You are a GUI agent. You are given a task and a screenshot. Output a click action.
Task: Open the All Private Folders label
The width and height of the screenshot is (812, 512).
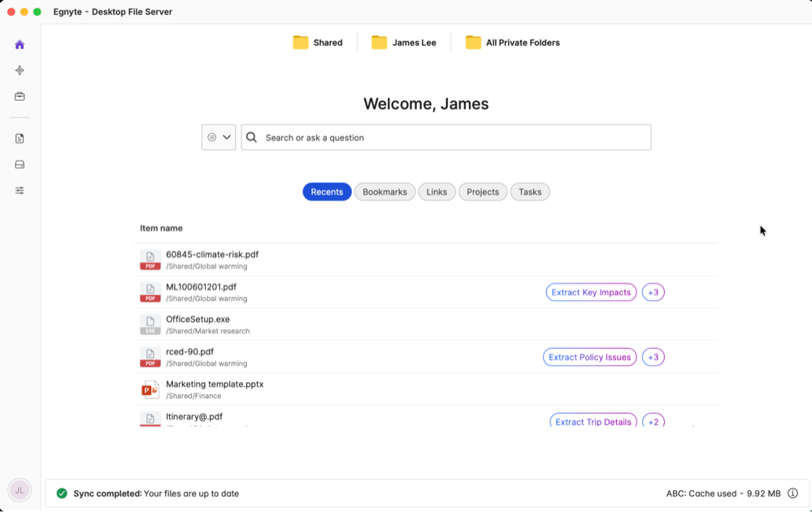coord(523,42)
